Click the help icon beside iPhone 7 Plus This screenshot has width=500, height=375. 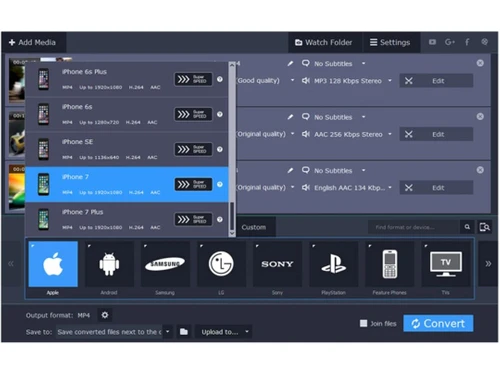pyautogui.click(x=220, y=219)
